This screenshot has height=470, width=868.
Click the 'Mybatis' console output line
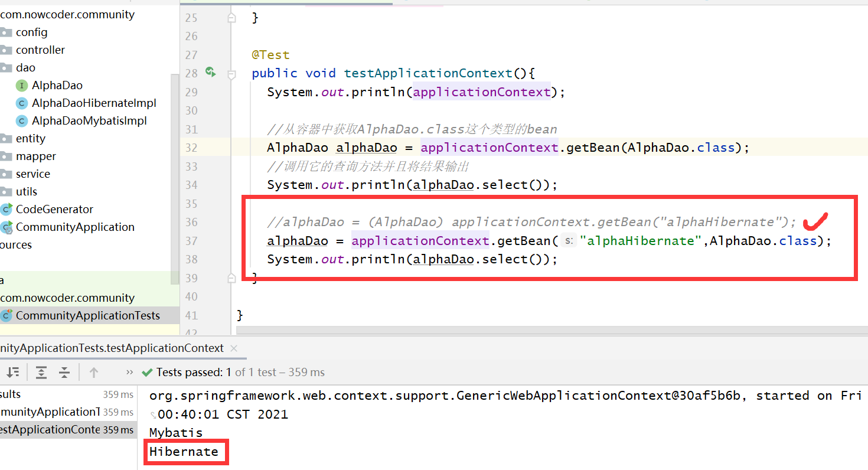pos(176,433)
